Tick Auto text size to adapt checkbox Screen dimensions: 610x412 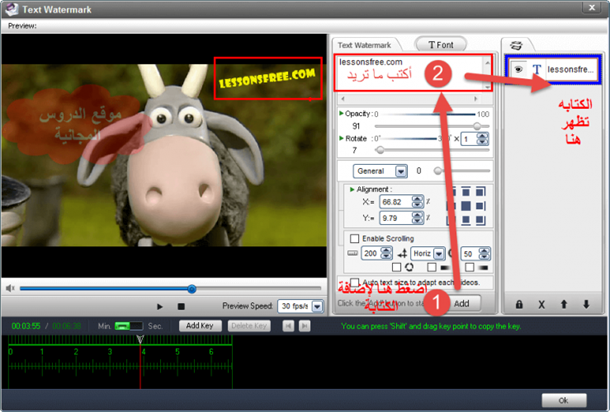coord(354,282)
